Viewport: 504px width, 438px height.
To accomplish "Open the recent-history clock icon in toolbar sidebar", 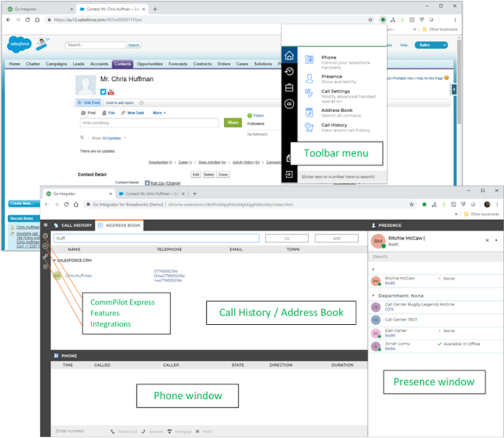I will [289, 71].
